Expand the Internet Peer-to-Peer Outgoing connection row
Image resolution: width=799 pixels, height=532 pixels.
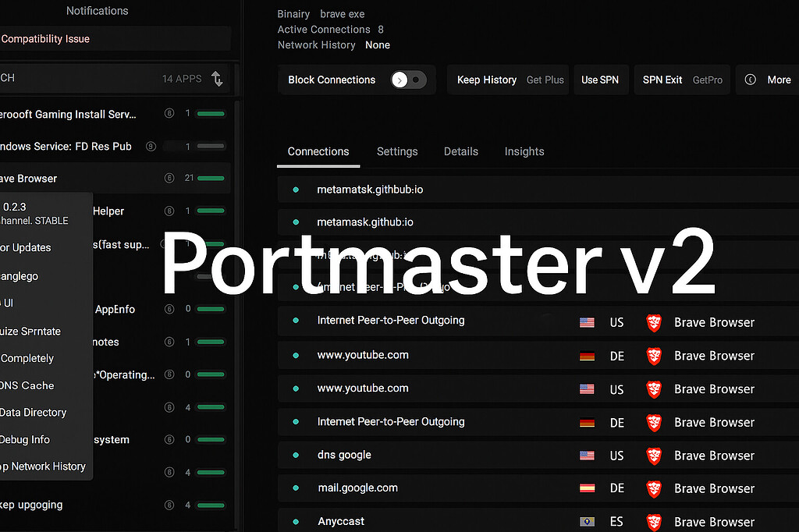coord(390,320)
